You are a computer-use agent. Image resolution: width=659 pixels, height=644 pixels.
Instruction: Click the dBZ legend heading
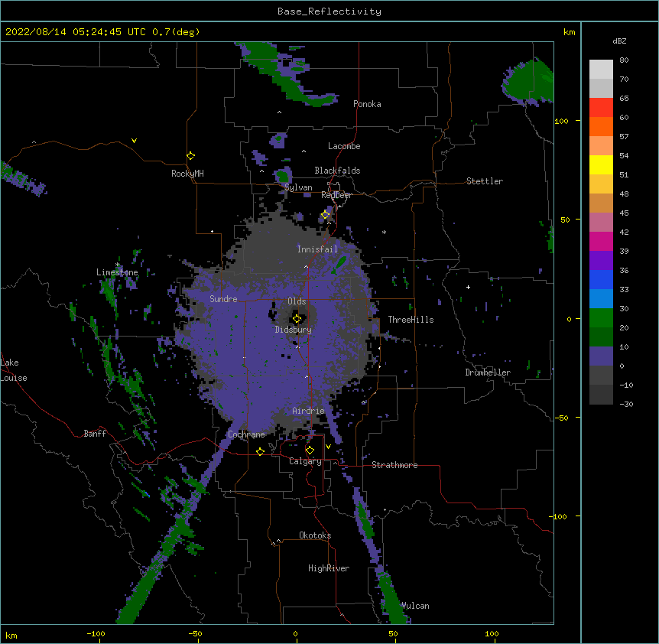coord(619,41)
